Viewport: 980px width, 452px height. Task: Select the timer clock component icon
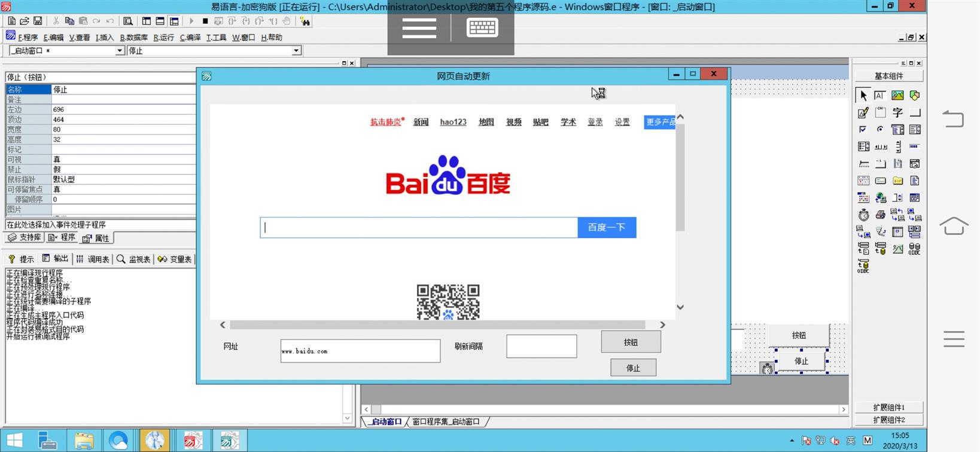click(x=863, y=215)
